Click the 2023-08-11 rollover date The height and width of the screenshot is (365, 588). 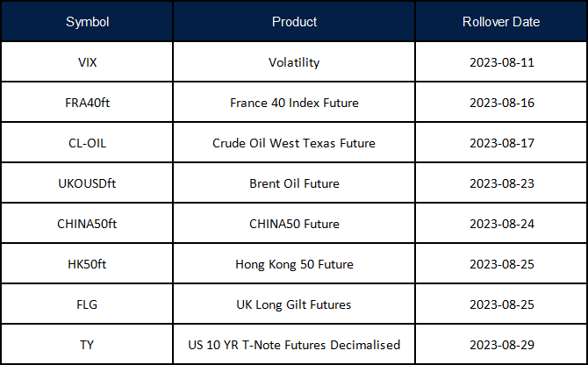(x=501, y=62)
